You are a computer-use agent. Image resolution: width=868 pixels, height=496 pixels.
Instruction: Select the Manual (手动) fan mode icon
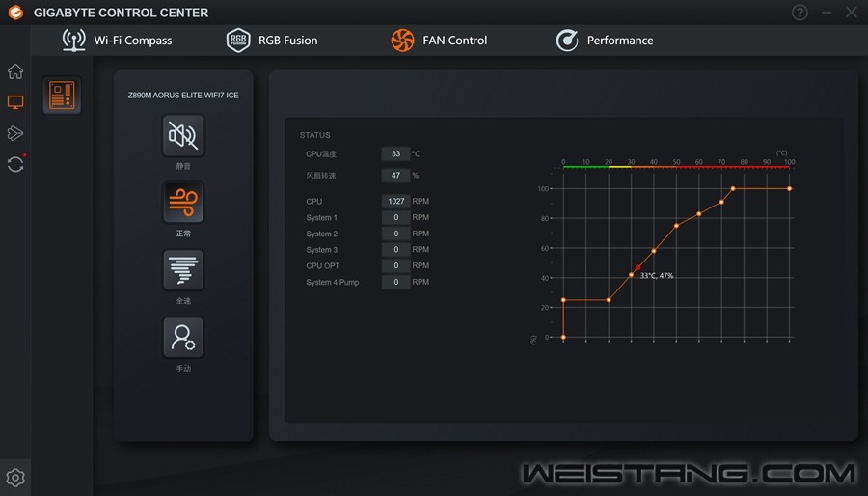(x=183, y=338)
